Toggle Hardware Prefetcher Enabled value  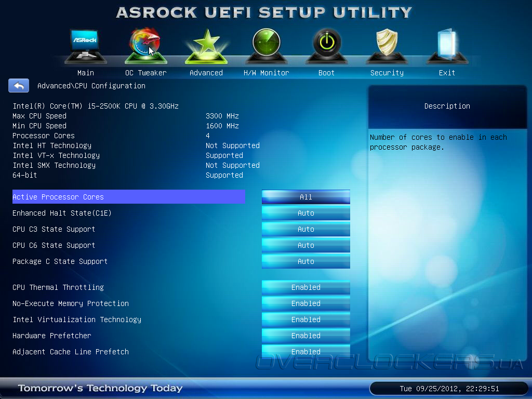305,336
